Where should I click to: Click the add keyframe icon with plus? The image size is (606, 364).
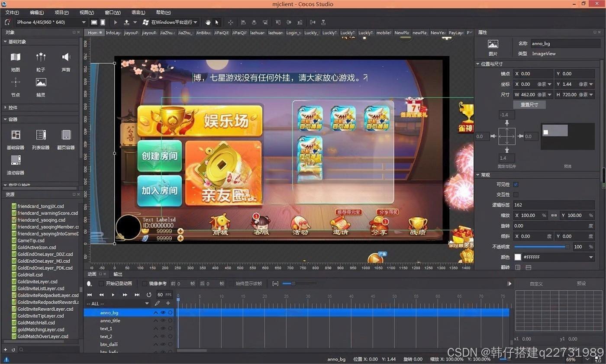pyautogui.click(x=89, y=284)
